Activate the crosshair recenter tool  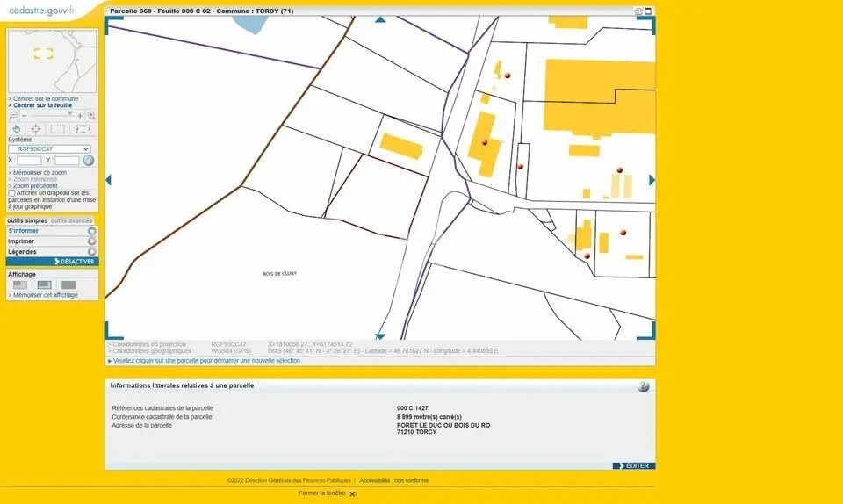click(x=36, y=129)
